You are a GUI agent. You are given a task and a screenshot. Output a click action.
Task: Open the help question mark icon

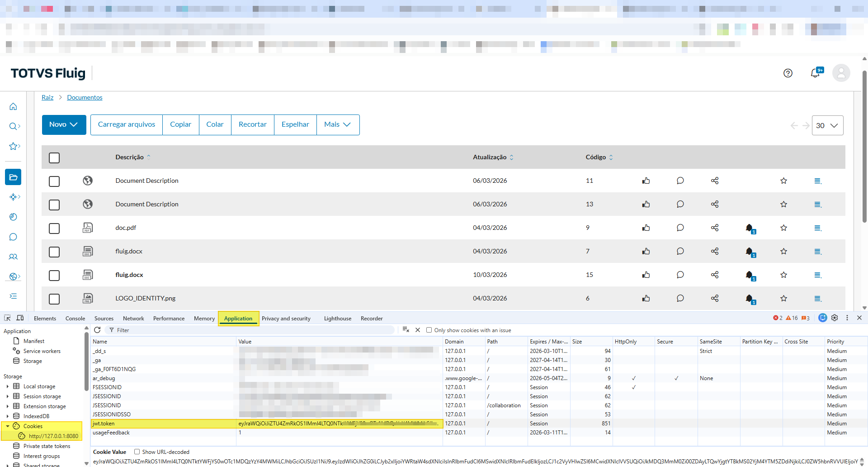click(788, 73)
